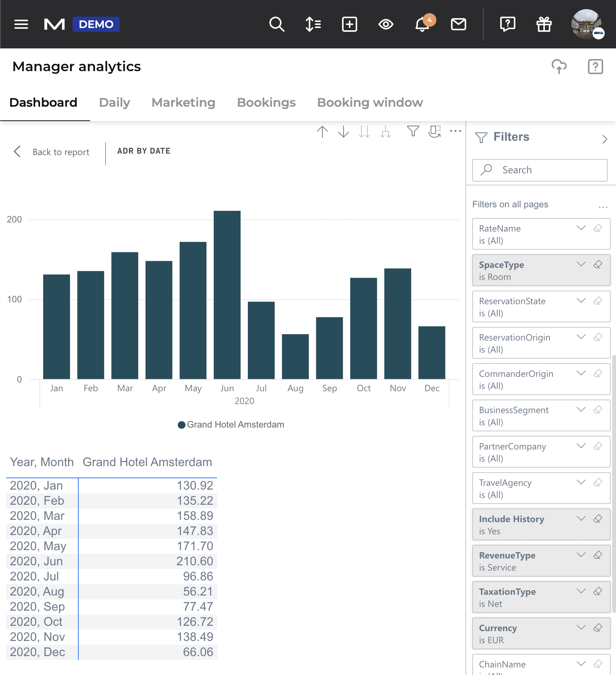
Task: Expand the Currency filter card
Action: (x=581, y=627)
